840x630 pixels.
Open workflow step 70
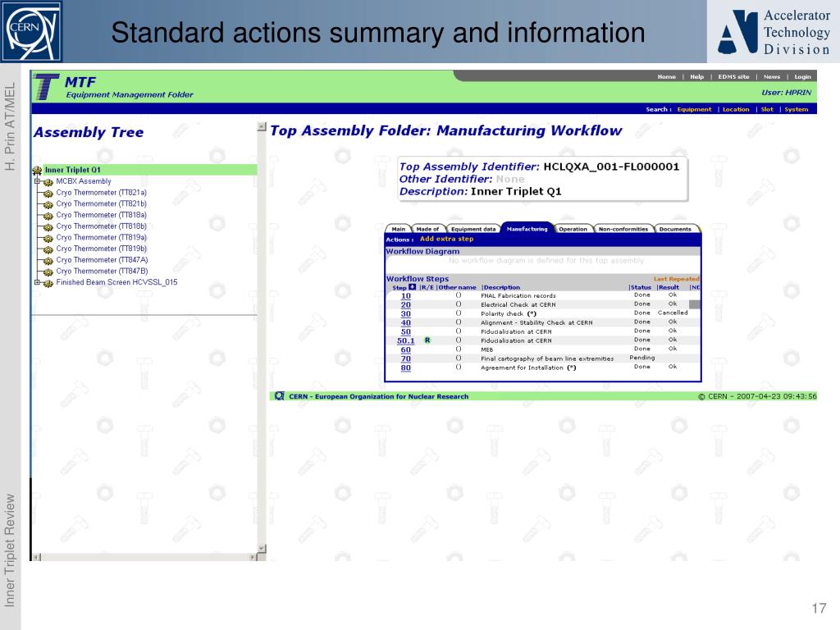click(405, 359)
